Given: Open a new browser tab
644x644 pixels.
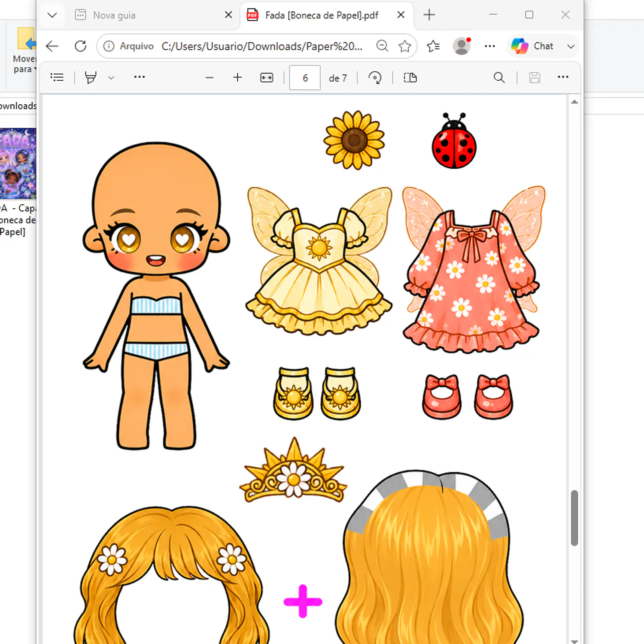Looking at the screenshot, I should [429, 15].
